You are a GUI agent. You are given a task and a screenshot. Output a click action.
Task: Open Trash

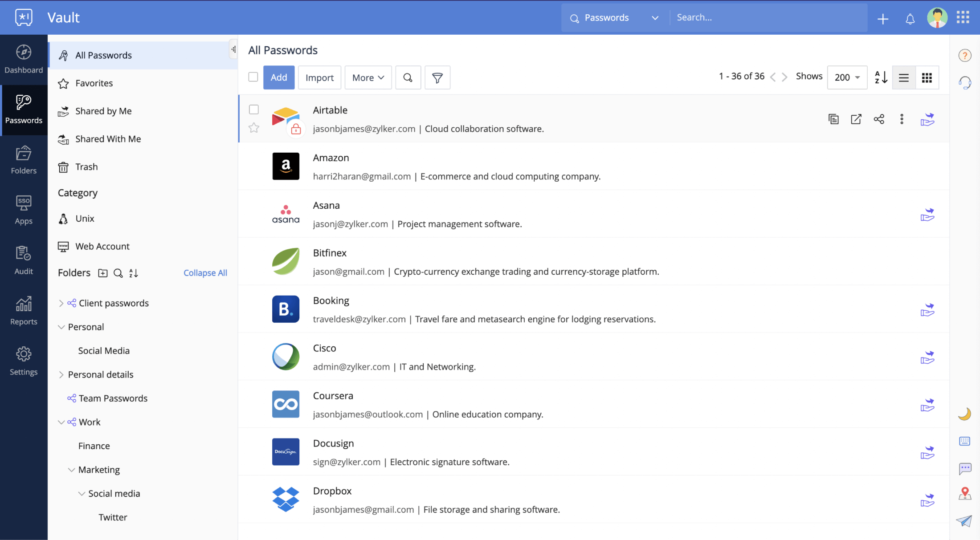[143, 166]
